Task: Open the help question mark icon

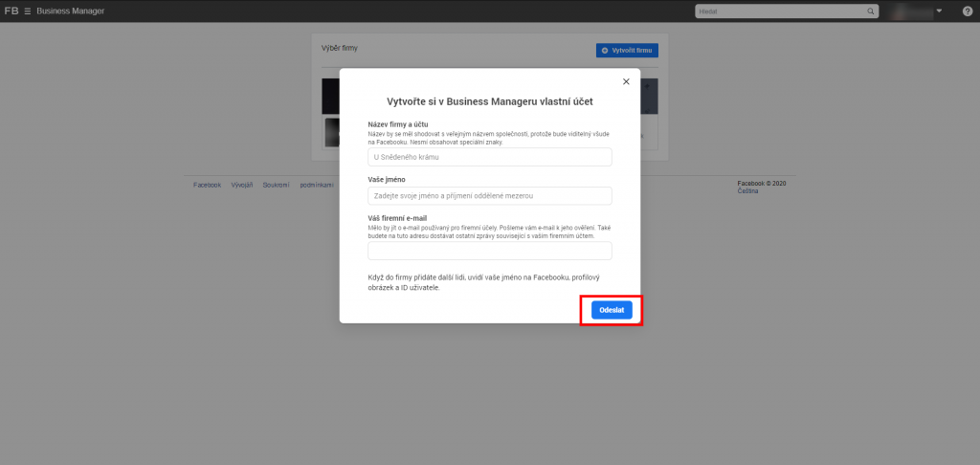Action: click(x=967, y=11)
